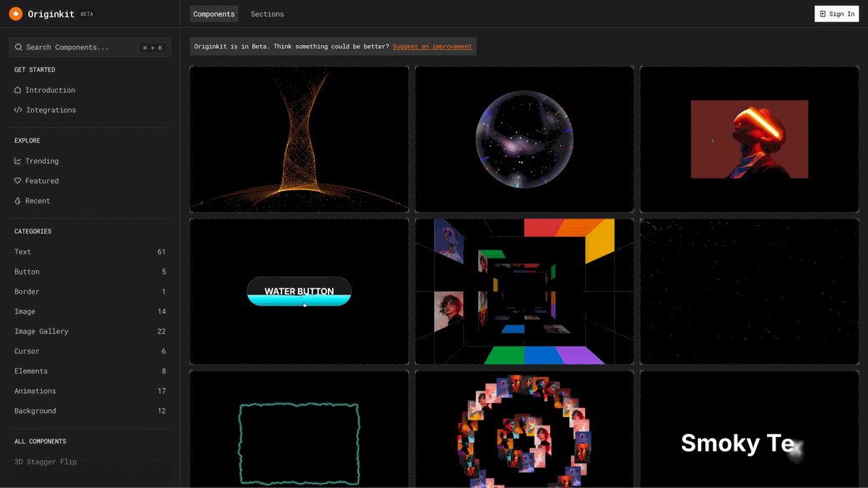Image resolution: width=868 pixels, height=488 pixels.
Task: Click the CATEGORIES section heading
Action: click(x=33, y=231)
